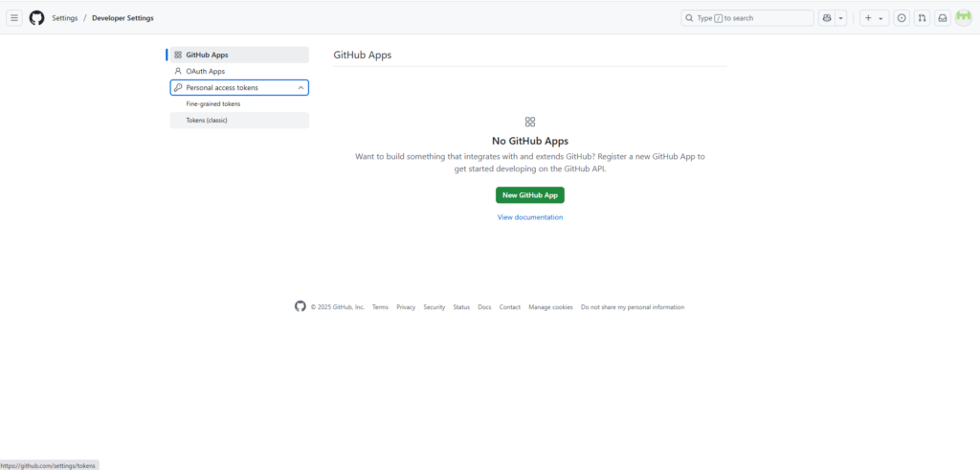Click the footer GitHub logo
This screenshot has width=980, height=470.
tap(301, 306)
